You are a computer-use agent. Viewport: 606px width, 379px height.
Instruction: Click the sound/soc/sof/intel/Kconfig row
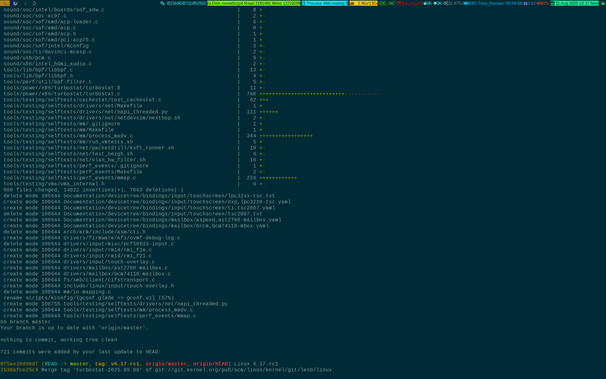(133, 46)
